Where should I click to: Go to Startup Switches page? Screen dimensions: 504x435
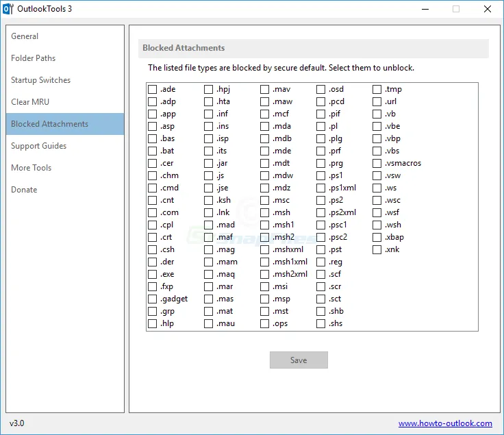(40, 80)
